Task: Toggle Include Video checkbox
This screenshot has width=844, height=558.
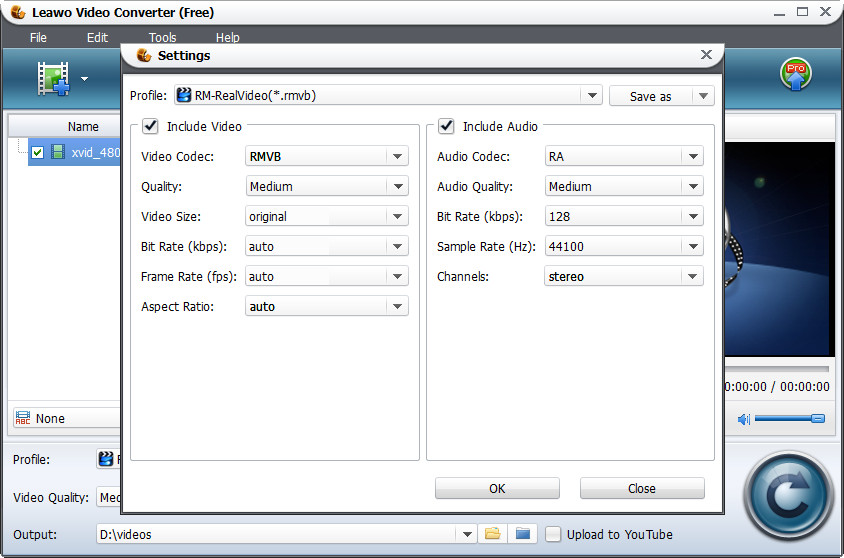Action: pyautogui.click(x=150, y=126)
